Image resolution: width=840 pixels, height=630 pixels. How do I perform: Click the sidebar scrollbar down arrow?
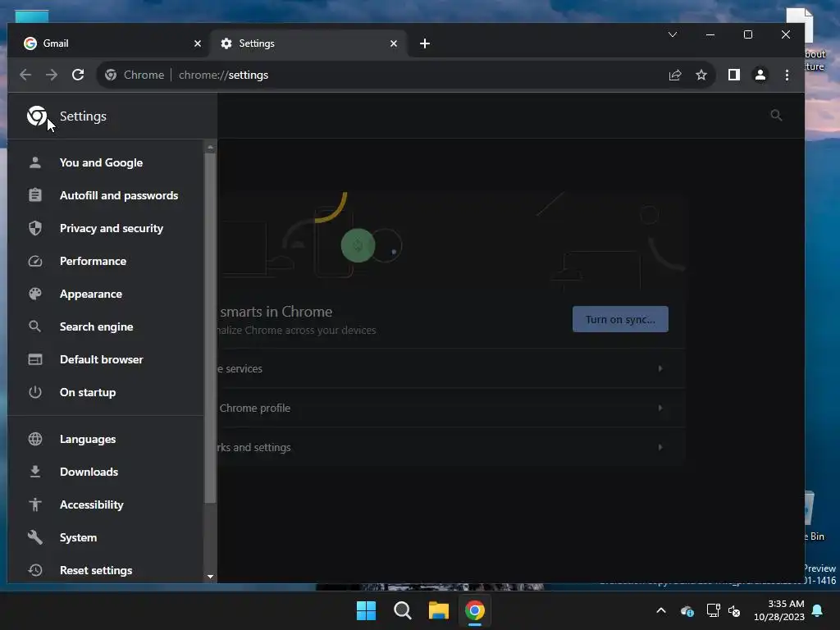click(211, 577)
